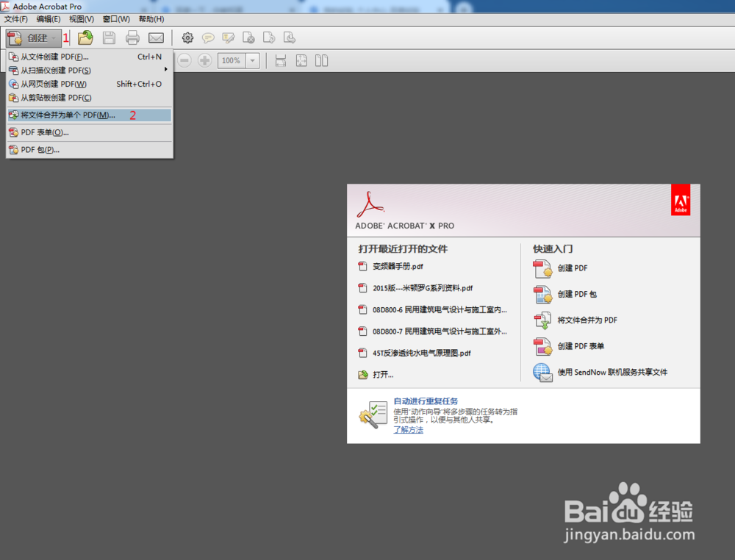Click the SendNow globe envelope icon
This screenshot has width=735, height=560.
pyautogui.click(x=542, y=373)
